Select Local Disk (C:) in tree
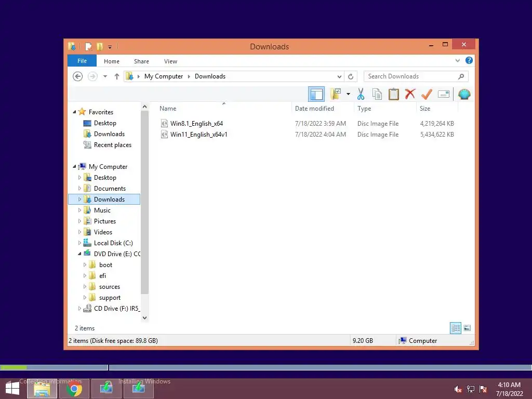The height and width of the screenshot is (399, 532). (x=113, y=243)
